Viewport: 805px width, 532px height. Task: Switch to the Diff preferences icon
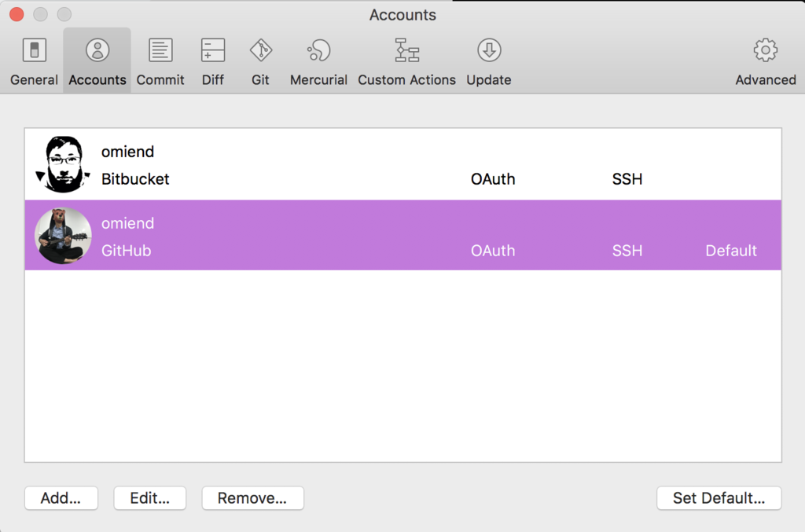coord(213,50)
